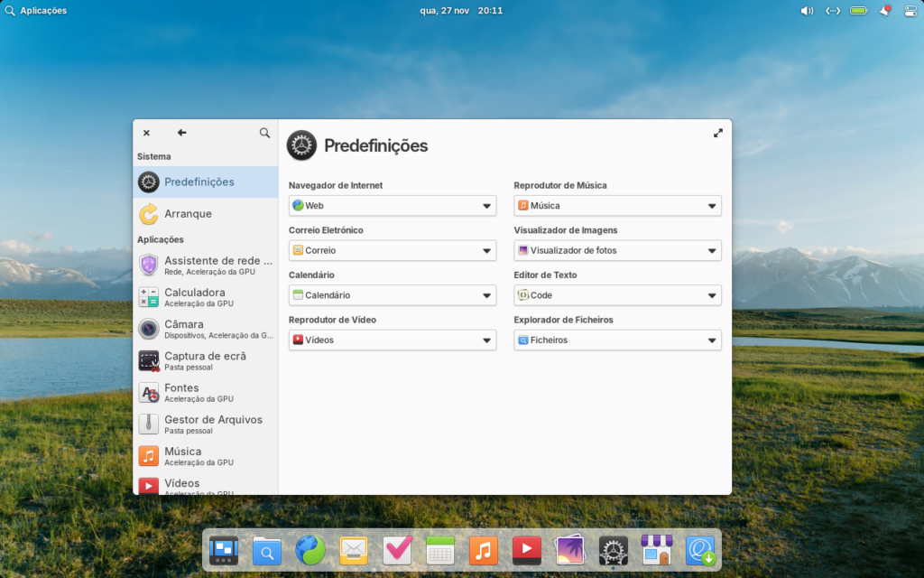Viewport: 924px width, 578px height.
Task: Click the Calculadora label in sidebar
Action: point(195,292)
